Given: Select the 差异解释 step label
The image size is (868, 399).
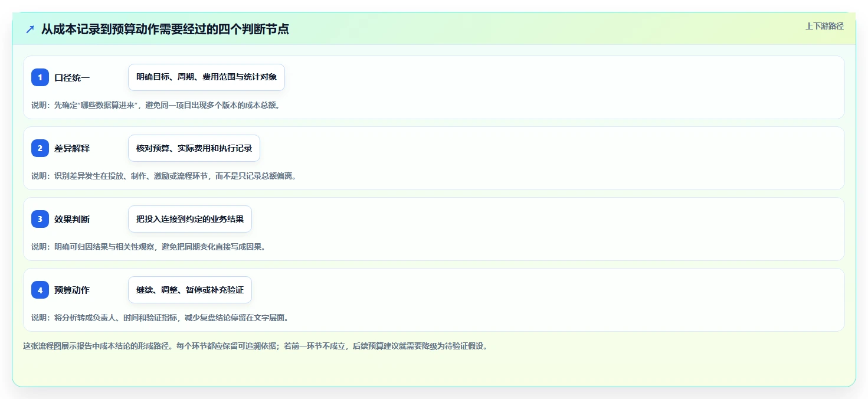Looking at the screenshot, I should 72,149.
